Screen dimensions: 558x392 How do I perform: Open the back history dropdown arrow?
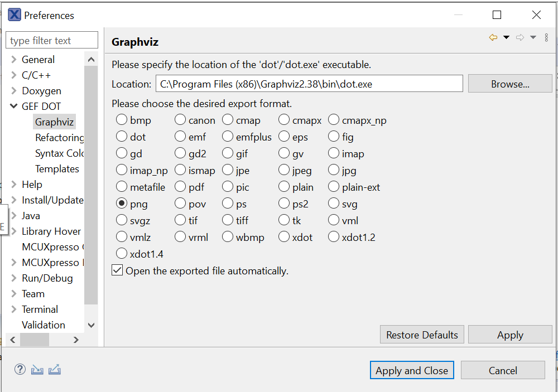(506, 37)
